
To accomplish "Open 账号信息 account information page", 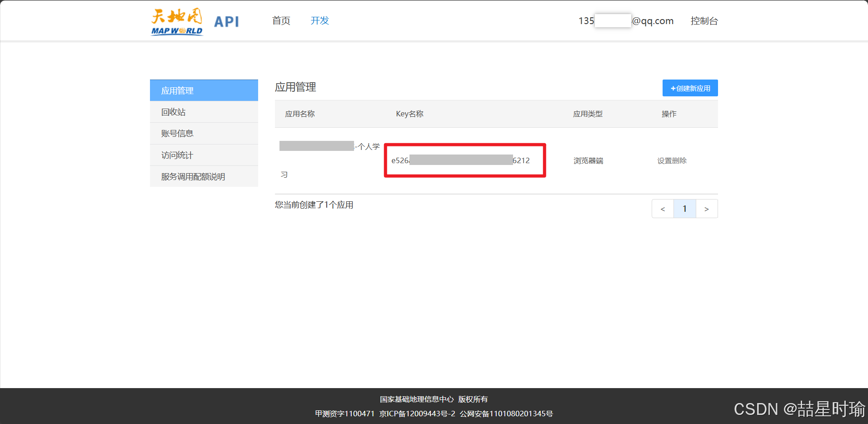I will (x=177, y=133).
